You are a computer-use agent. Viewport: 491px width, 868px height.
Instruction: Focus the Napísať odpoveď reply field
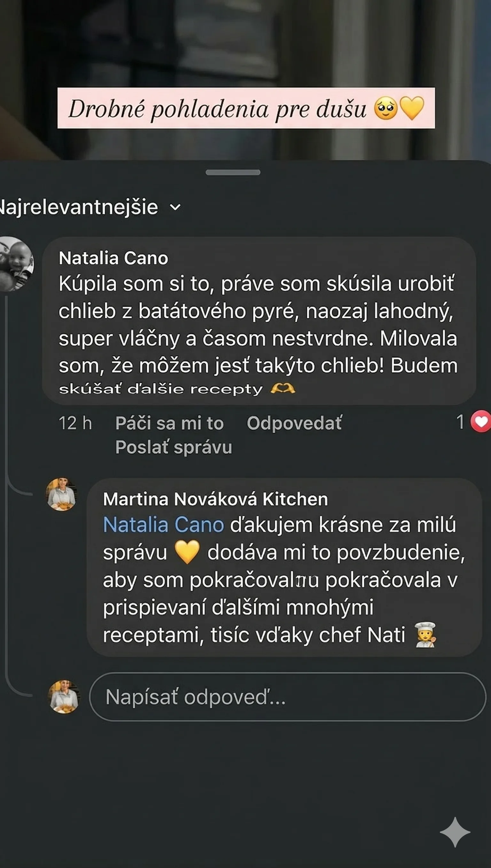(x=287, y=697)
